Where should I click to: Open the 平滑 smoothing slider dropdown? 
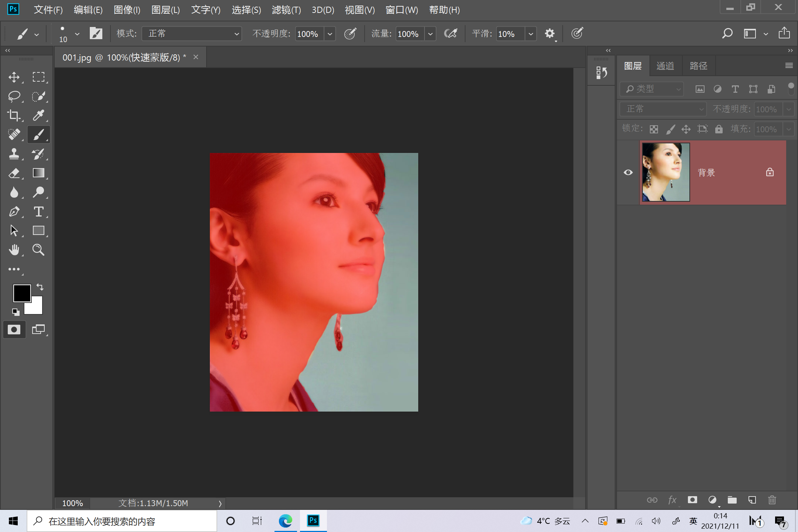[x=531, y=34]
